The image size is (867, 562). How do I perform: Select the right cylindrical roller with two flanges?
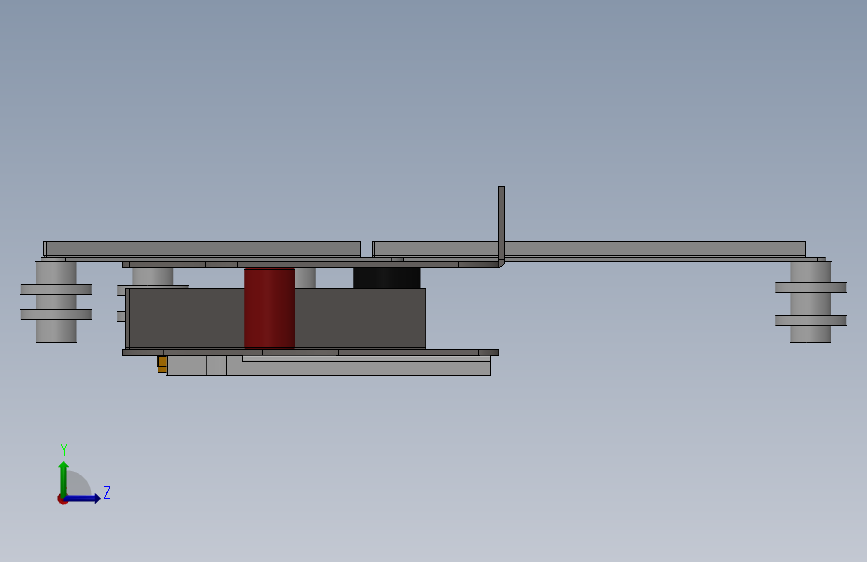(x=811, y=301)
